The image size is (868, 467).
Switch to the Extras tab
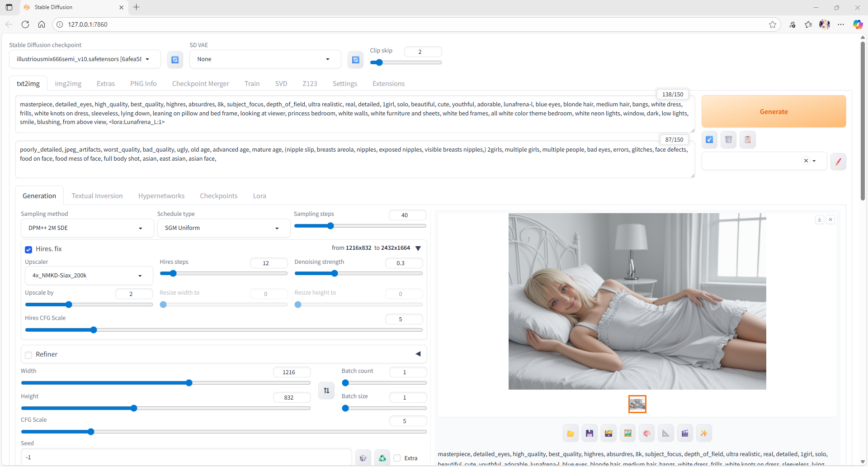click(x=106, y=84)
